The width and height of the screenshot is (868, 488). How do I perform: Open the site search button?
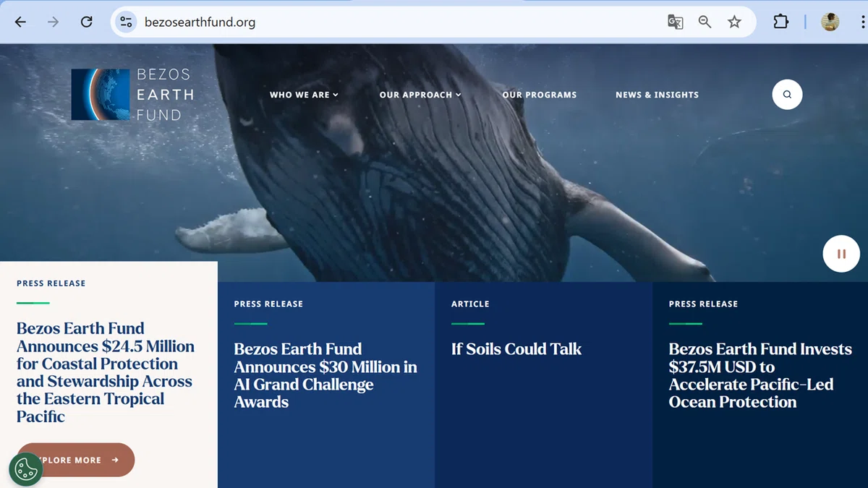[x=787, y=95]
